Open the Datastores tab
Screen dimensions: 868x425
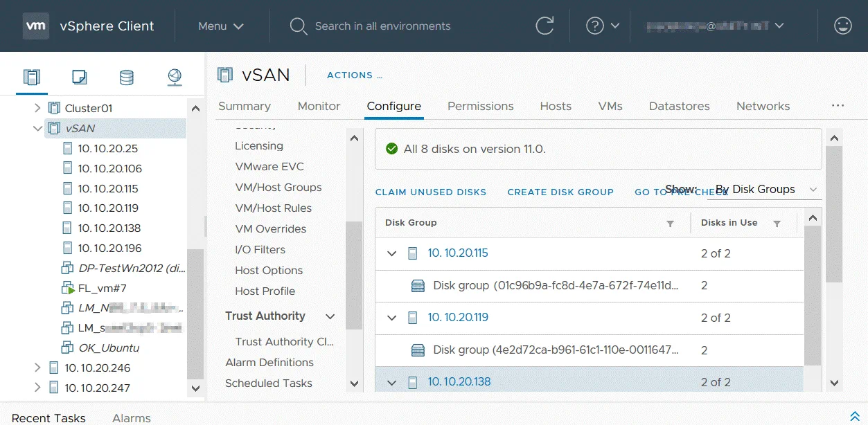click(x=679, y=106)
